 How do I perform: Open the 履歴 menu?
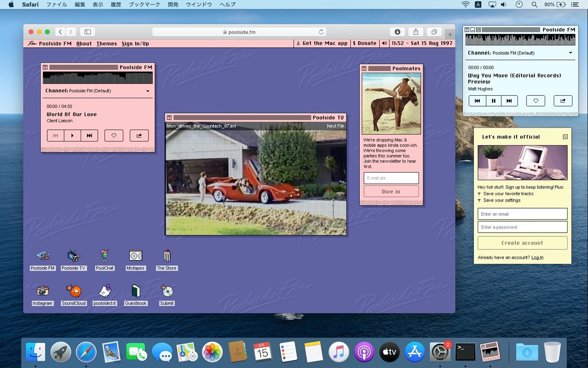pyautogui.click(x=115, y=4)
